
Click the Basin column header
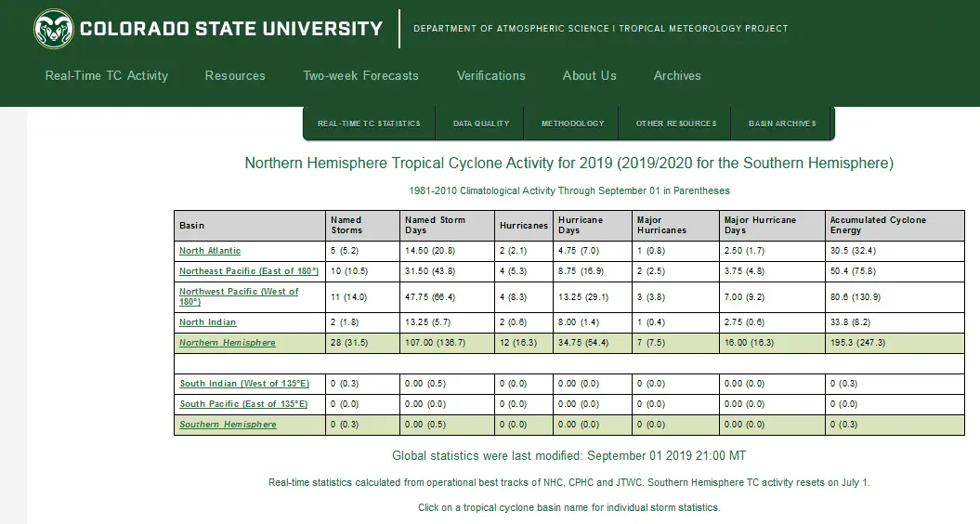pos(250,226)
